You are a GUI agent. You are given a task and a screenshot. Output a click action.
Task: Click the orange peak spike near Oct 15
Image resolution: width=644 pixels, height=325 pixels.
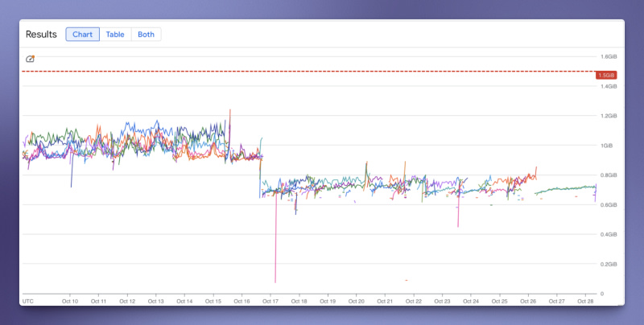click(x=230, y=117)
